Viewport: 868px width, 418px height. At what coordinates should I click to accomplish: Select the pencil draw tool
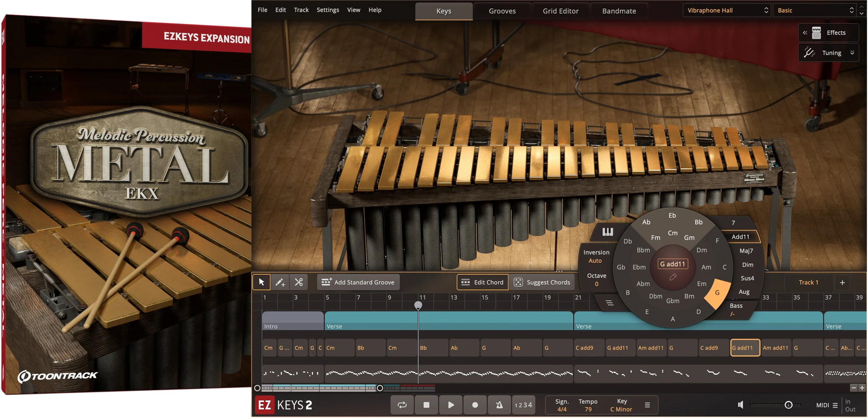point(280,282)
